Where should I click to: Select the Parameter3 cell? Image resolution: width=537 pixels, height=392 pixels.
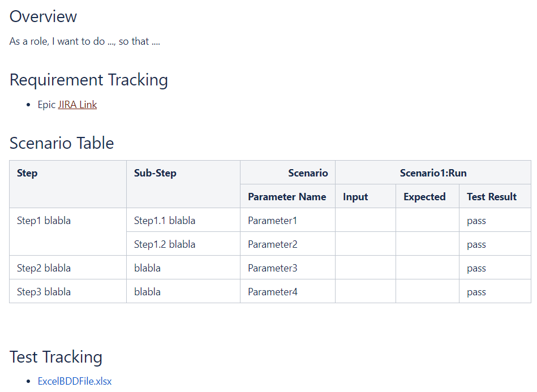tap(272, 268)
